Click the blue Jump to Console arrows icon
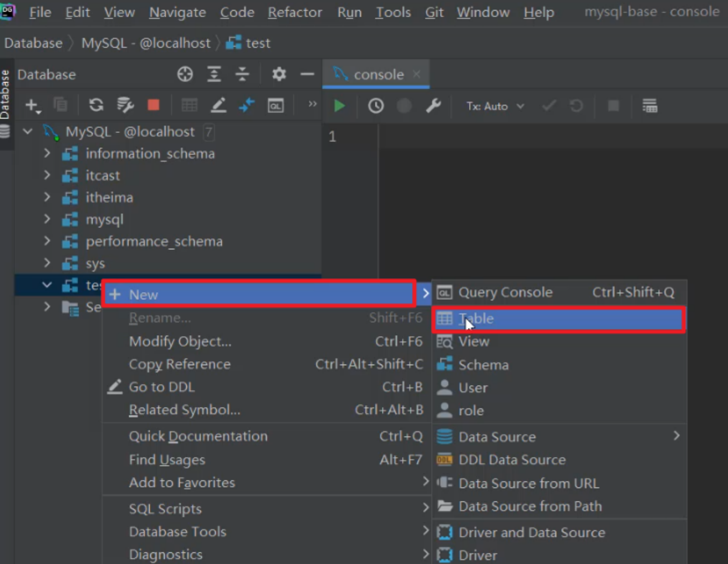 coord(247,105)
